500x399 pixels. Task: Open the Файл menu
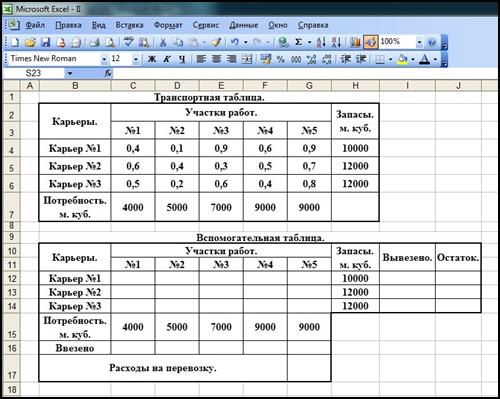click(35, 25)
